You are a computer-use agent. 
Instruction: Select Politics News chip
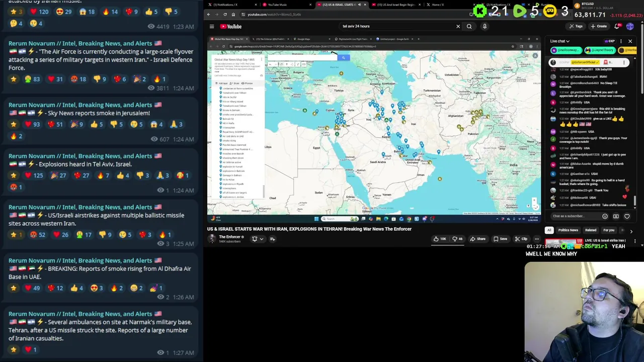(x=568, y=230)
